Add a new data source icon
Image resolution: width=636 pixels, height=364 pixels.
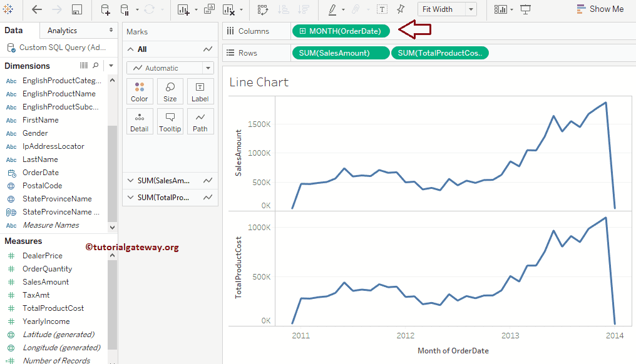(105, 9)
